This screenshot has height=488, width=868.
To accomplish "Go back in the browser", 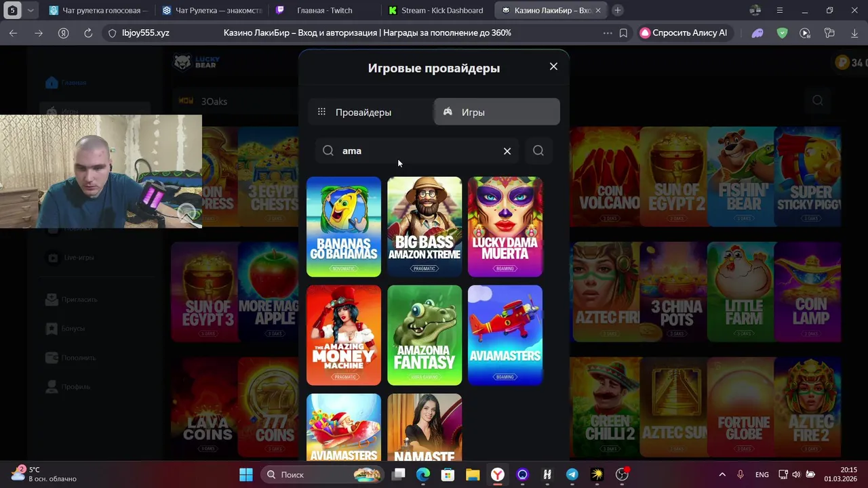I will coord(14,33).
